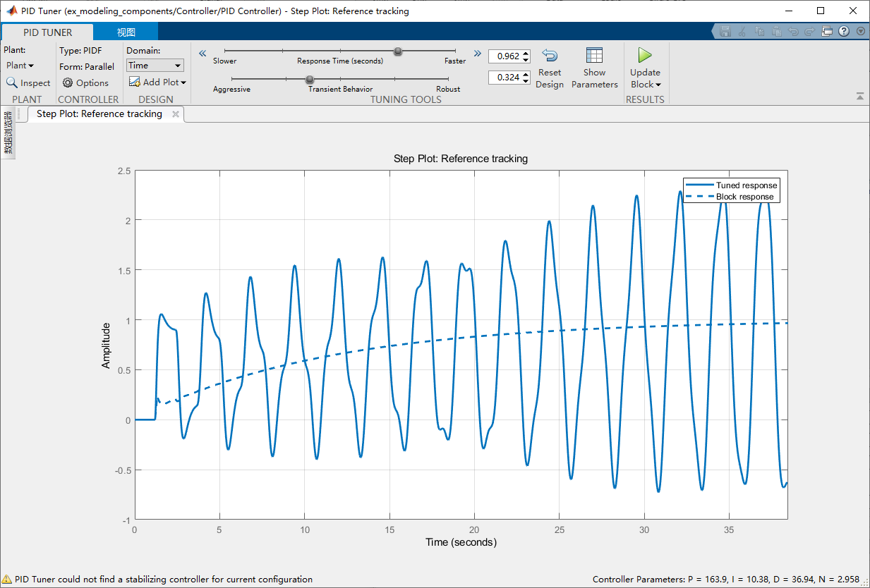Image resolution: width=870 pixels, height=588 pixels.
Task: Click the Transient Behavior slider handle
Action: pos(309,79)
